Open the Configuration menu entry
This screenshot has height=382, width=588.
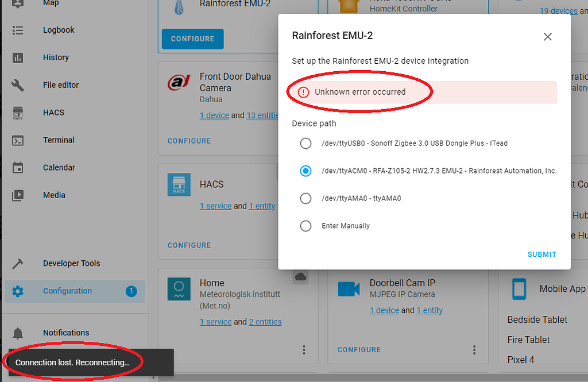coord(17,291)
